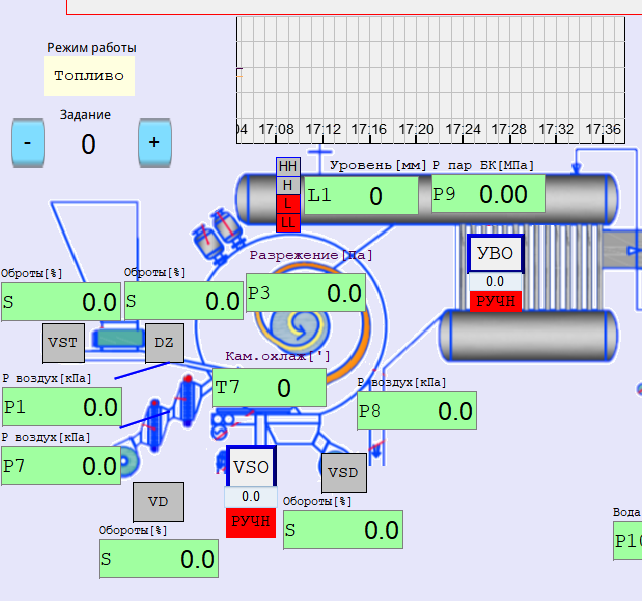Toggle the РУЧН mode under VSO
This screenshot has height=601, width=642.
(x=251, y=521)
